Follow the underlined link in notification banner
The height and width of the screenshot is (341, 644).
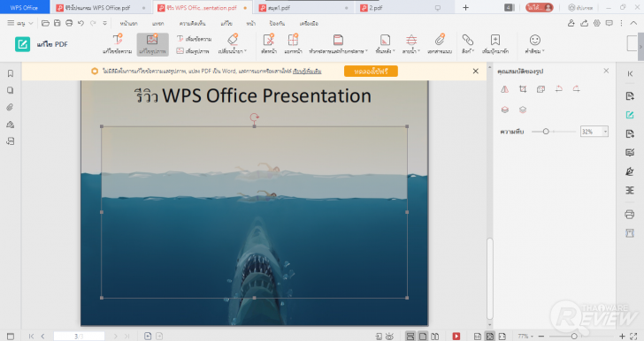[x=307, y=72]
